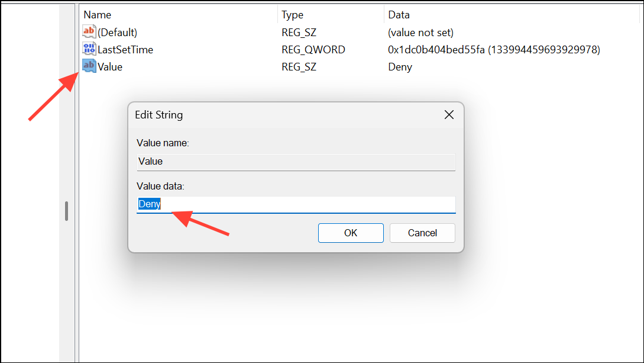Click the REG_QWORD type cell of LastSetTime

(313, 50)
